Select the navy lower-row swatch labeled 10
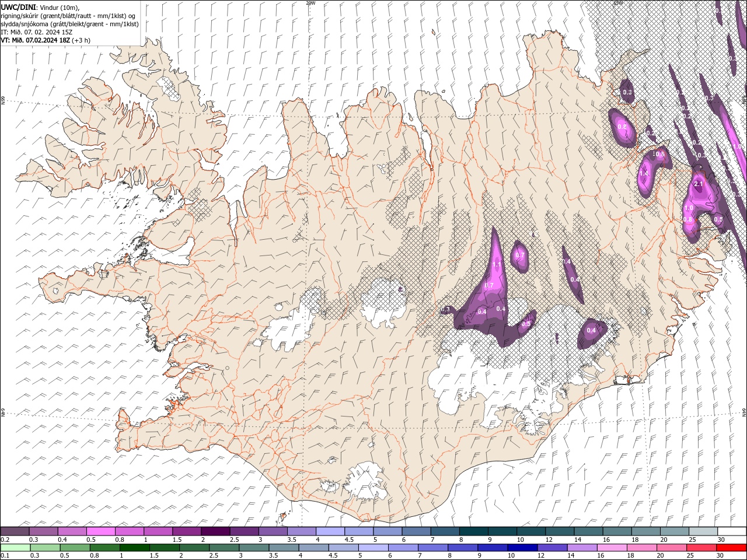 pyautogui.click(x=522, y=548)
